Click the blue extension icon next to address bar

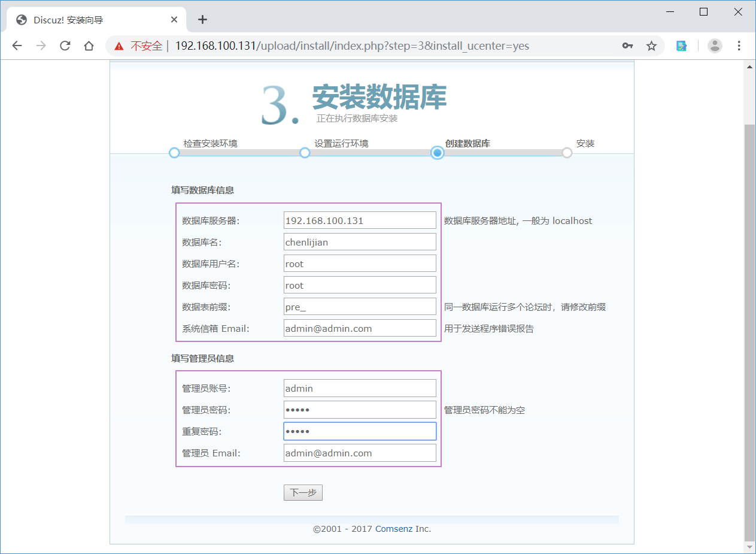[x=681, y=46]
